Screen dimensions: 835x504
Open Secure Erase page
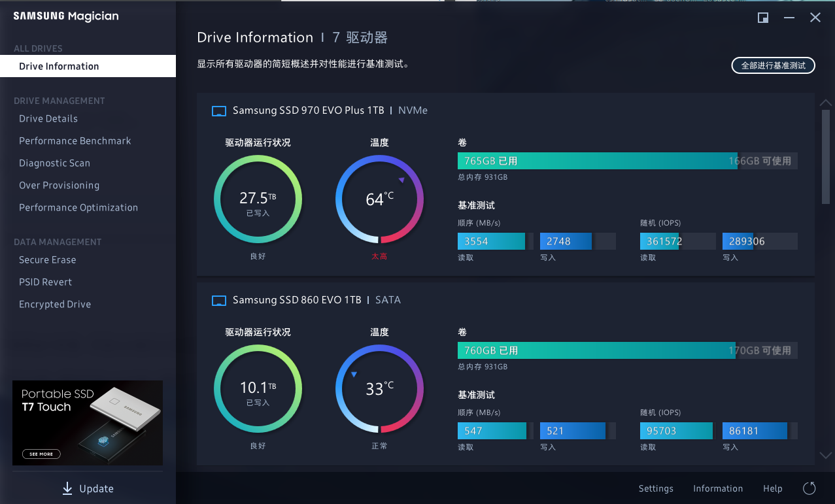point(48,260)
